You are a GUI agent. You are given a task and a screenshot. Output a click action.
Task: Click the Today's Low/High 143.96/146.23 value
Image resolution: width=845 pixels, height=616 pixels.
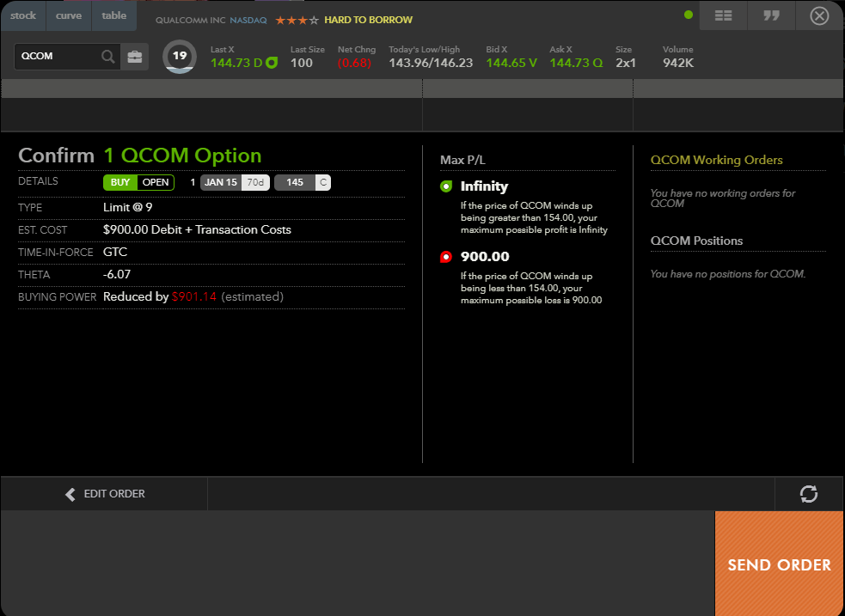tap(432, 63)
